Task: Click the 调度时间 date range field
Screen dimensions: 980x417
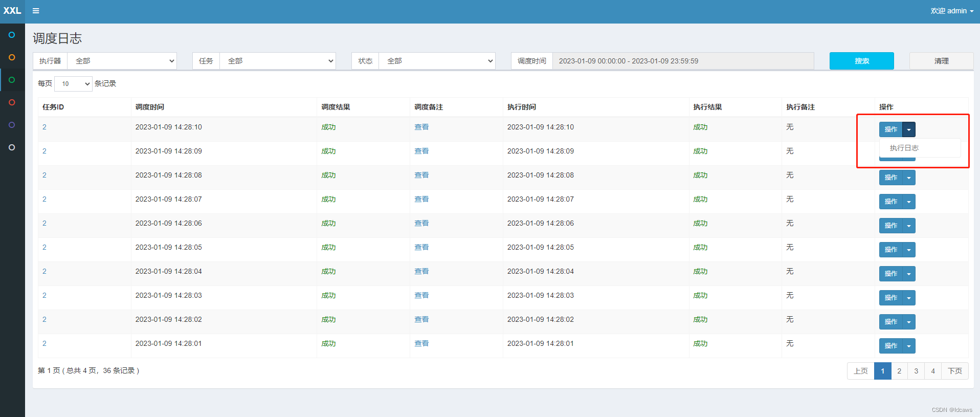Action: 683,61
